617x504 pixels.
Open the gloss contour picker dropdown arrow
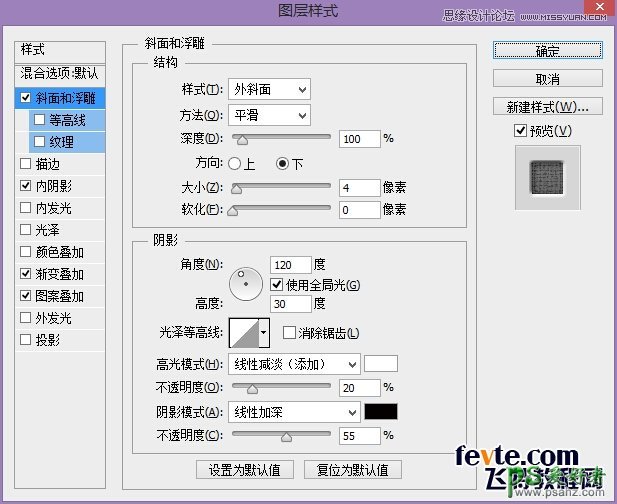(x=264, y=332)
